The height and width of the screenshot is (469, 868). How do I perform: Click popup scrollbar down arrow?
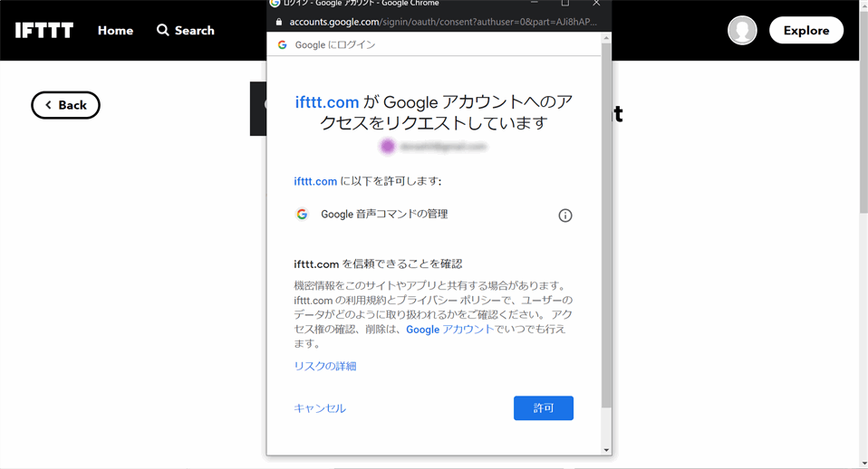pyautogui.click(x=606, y=450)
